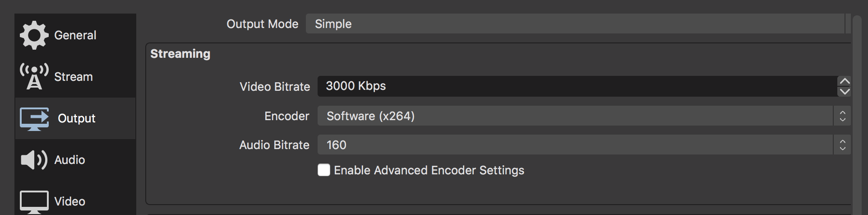Open the Audio Bitrate 160 dropdown
The height and width of the screenshot is (215, 868).
tap(584, 145)
